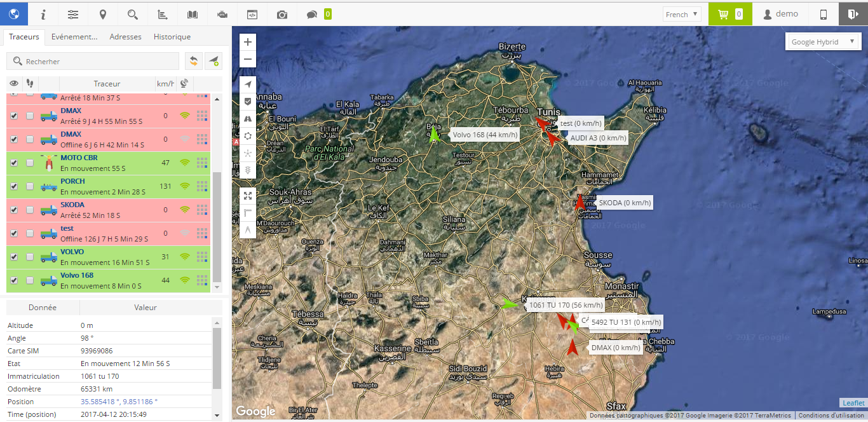Click the demo user account button

pos(780,14)
